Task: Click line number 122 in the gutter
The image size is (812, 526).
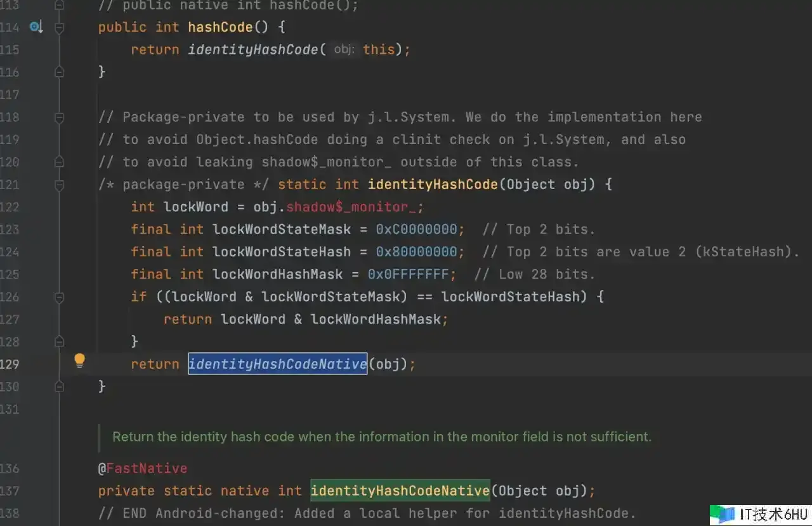Action: click(10, 207)
